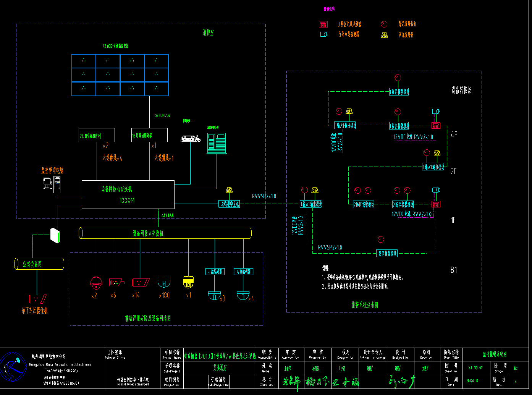The height and width of the screenshot is (395, 532).
Task: Select the B1 floor alarm module box
Action: (386, 254)
